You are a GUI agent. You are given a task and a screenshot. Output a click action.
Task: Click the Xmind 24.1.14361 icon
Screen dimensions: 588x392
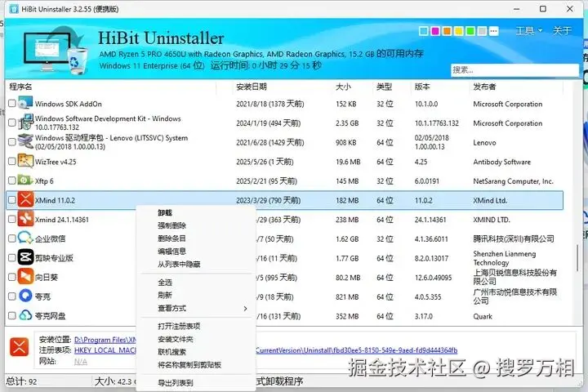(25, 219)
